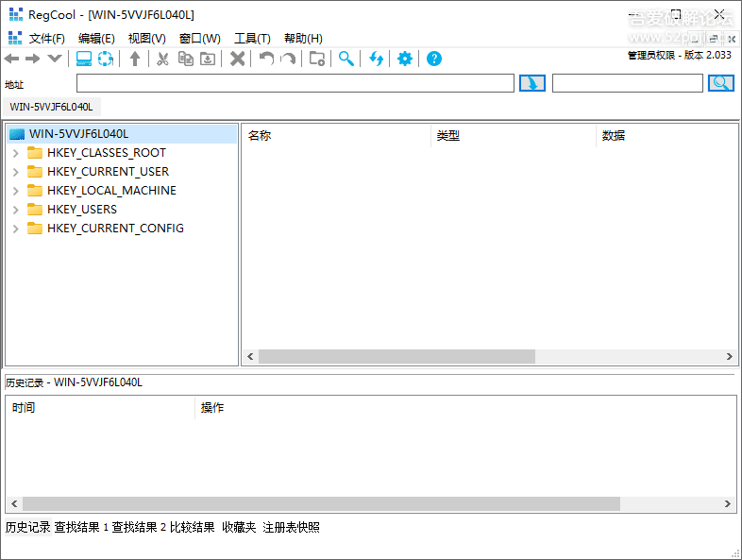This screenshot has width=742, height=560.
Task: Go forward with the right arrow toolbar icon
Action: pos(33,59)
